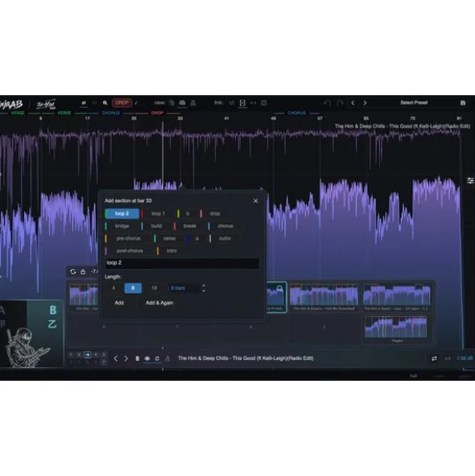Screen dimensions: 475x476
Task: Click the boxed icon after link options
Action: click(x=264, y=103)
